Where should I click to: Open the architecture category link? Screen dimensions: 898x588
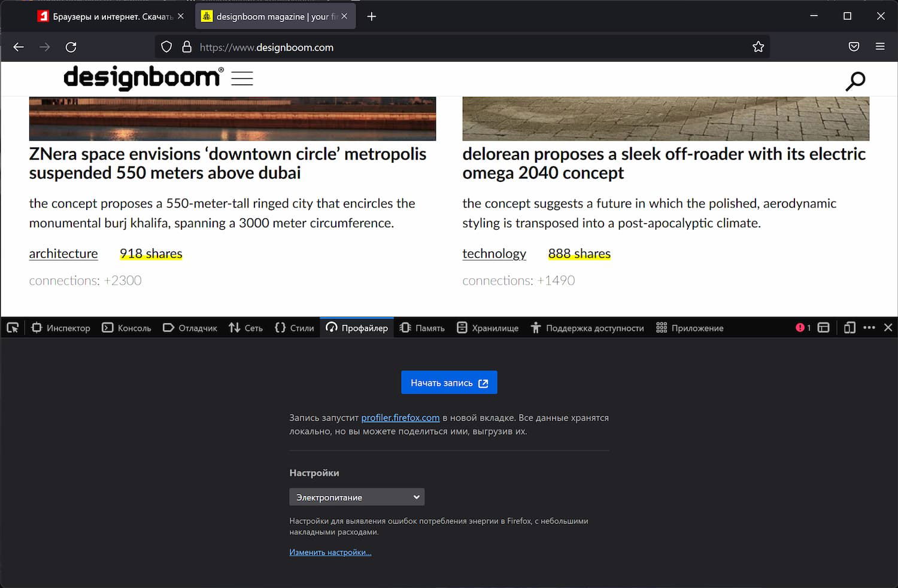coord(63,254)
